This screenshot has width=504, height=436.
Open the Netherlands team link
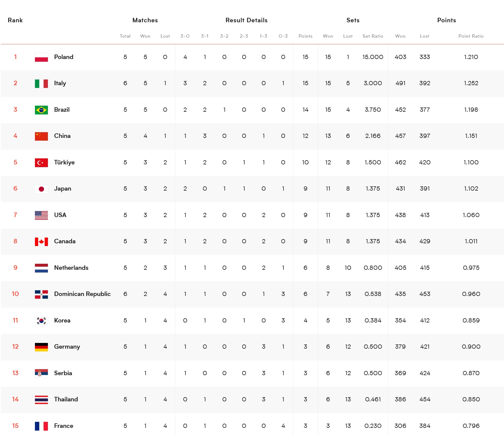pyautogui.click(x=71, y=268)
